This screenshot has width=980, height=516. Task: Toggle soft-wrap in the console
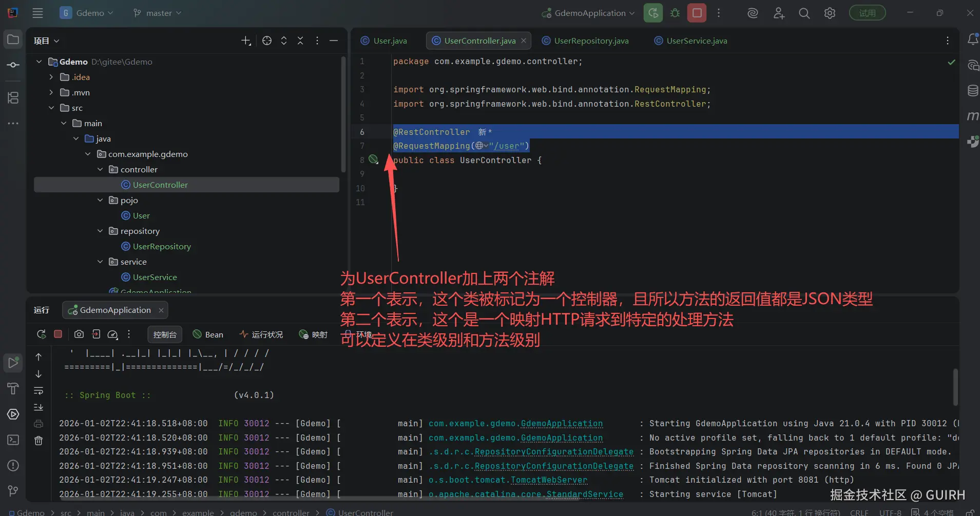tap(39, 391)
